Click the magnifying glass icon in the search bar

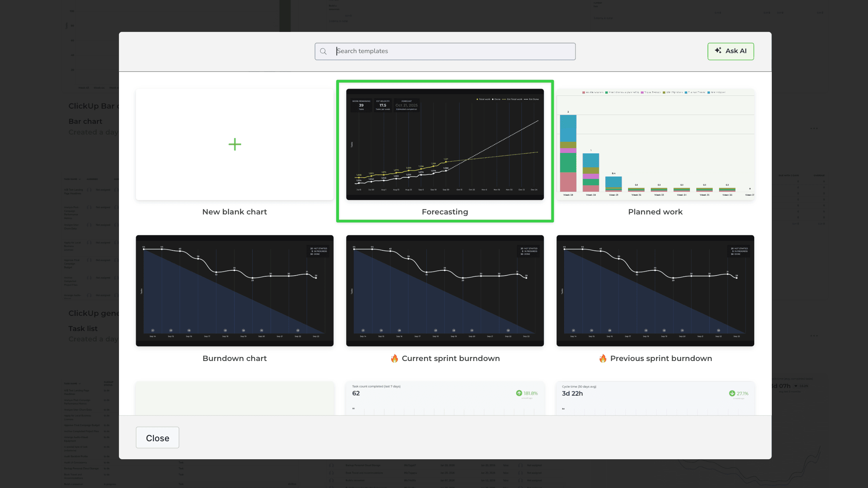323,51
